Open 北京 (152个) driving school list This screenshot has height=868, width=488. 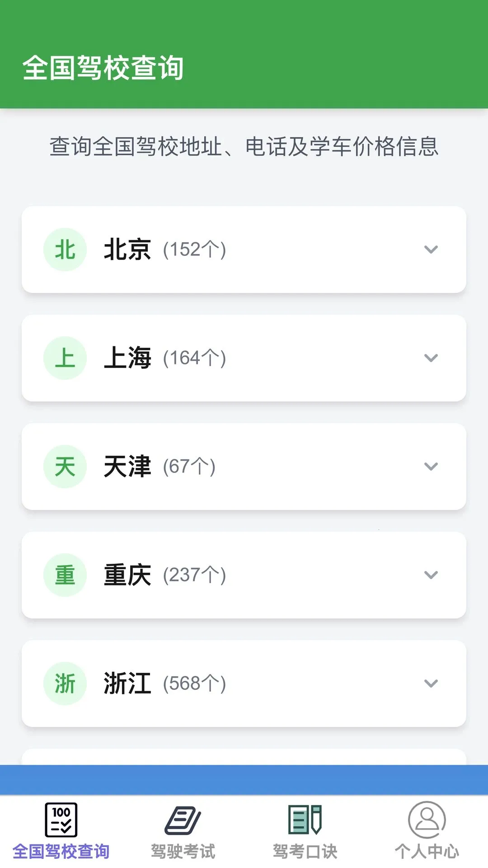(x=244, y=250)
